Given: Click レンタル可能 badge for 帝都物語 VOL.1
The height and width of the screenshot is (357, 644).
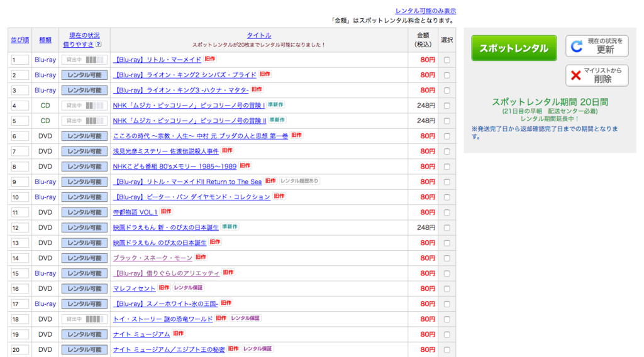Looking at the screenshot, I should point(85,212).
